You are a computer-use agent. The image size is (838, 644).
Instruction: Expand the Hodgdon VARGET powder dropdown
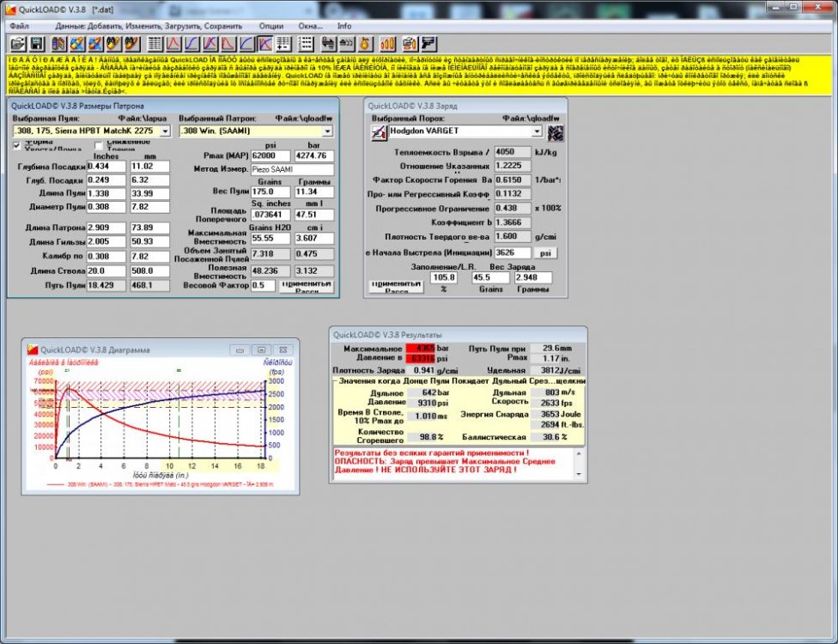(537, 132)
